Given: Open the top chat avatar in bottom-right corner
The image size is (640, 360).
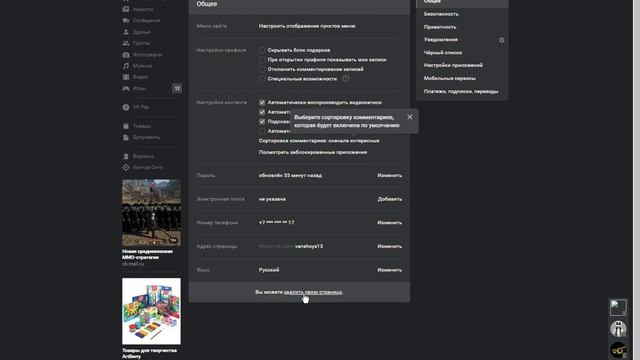Looking at the screenshot, I should [x=618, y=307].
